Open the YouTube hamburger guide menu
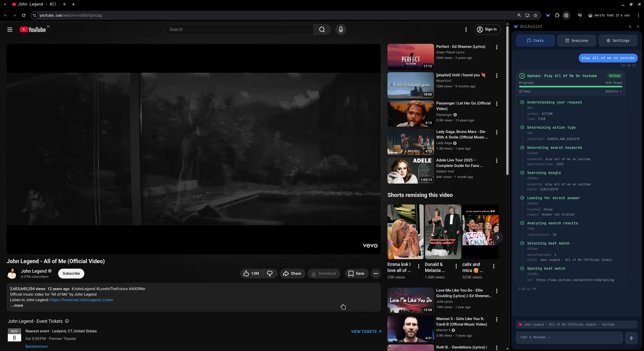This screenshot has width=644, height=351. pos(10,29)
